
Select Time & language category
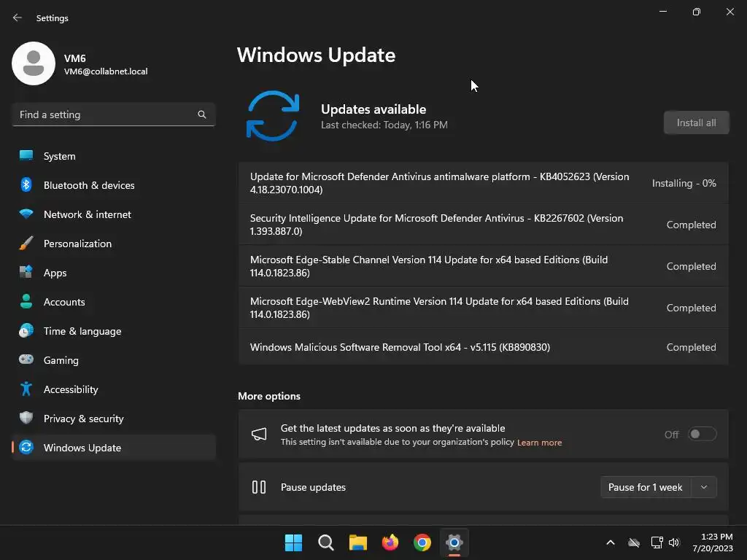click(x=114, y=330)
